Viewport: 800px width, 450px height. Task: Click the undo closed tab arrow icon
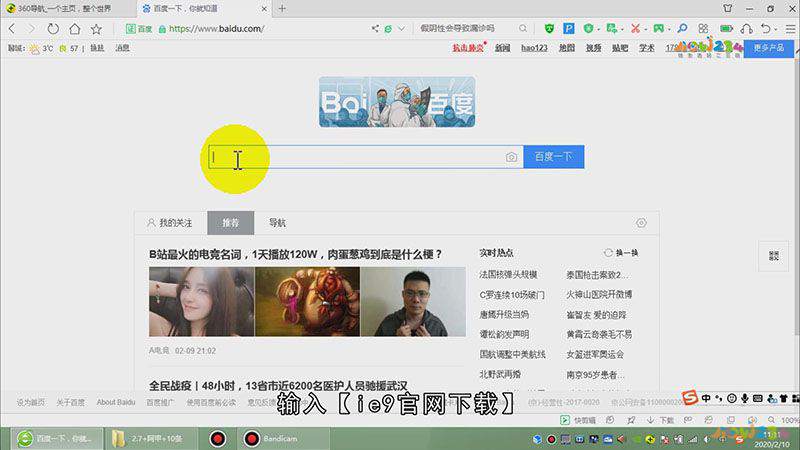(766, 29)
